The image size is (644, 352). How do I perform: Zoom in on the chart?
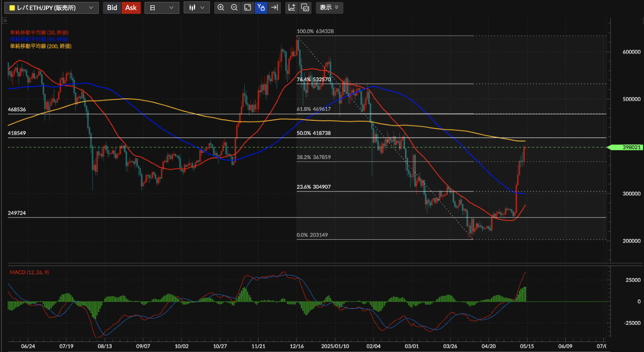pos(221,8)
